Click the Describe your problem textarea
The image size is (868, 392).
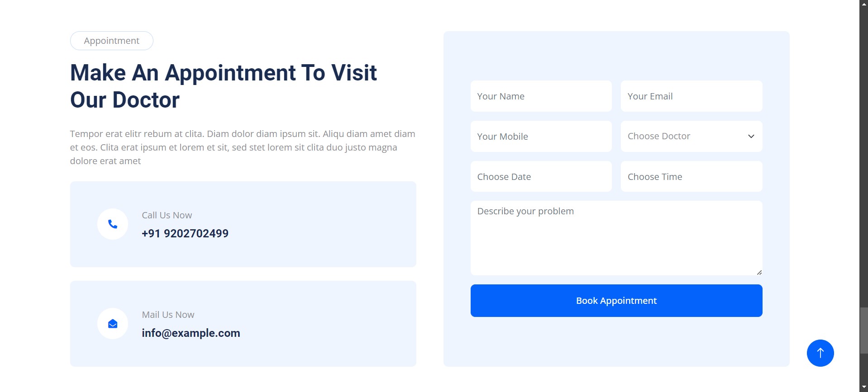[x=616, y=238]
